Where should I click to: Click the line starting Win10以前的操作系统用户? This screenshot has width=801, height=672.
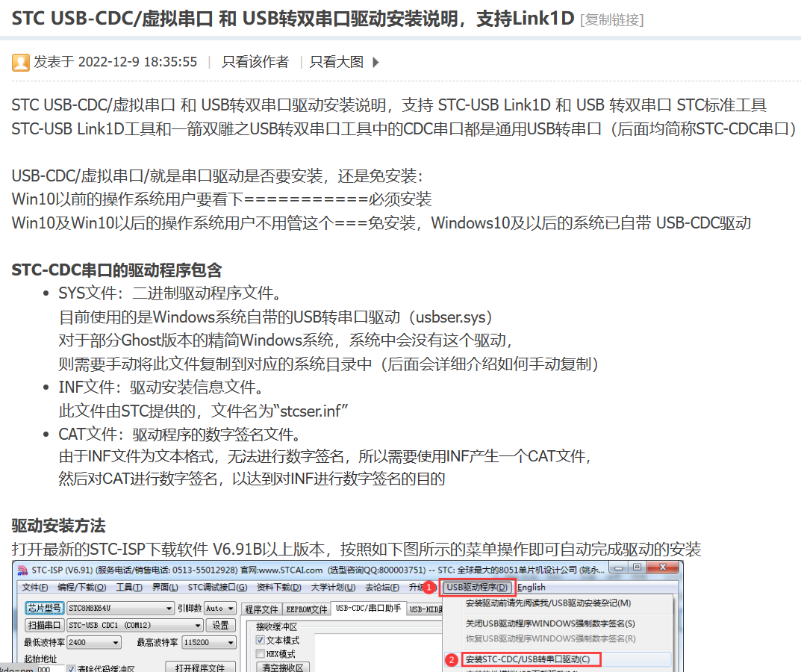[x=222, y=199]
